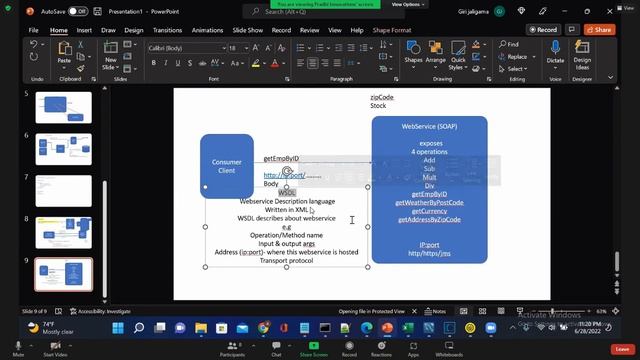Click Accessibility: Investigate status
This screenshot has height=360, width=640.
[x=100, y=311]
